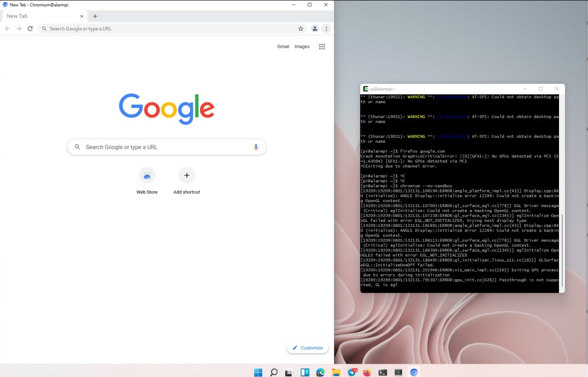The width and height of the screenshot is (588, 377).
Task: Open the Windows Start menu
Action: click(258, 372)
